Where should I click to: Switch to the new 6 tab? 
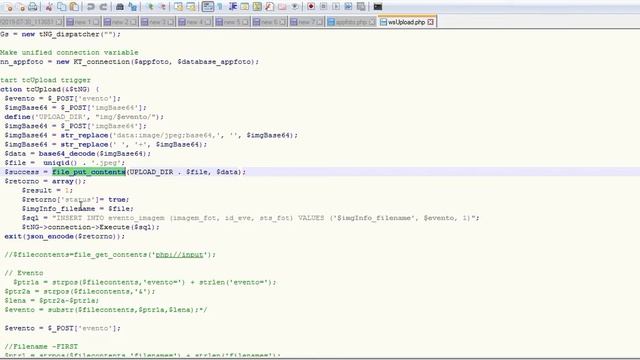coord(269,22)
